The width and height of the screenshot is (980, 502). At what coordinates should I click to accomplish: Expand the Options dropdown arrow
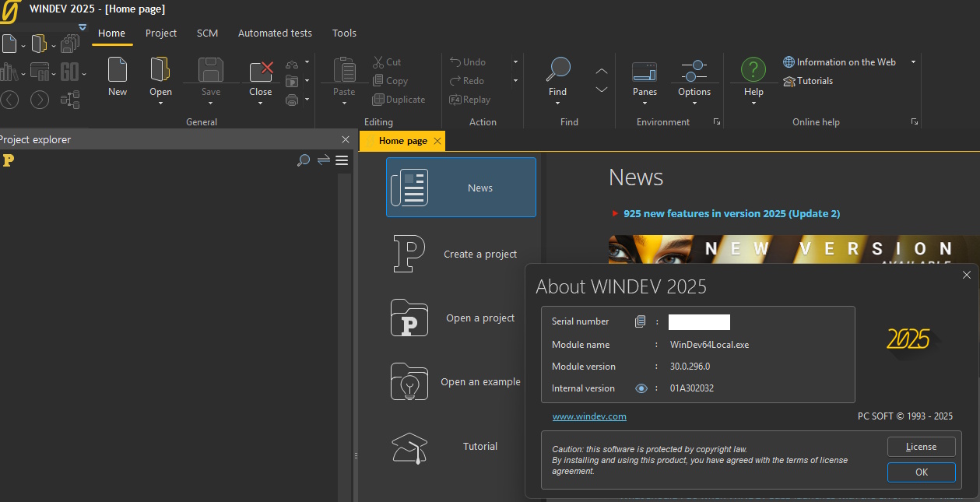click(694, 103)
